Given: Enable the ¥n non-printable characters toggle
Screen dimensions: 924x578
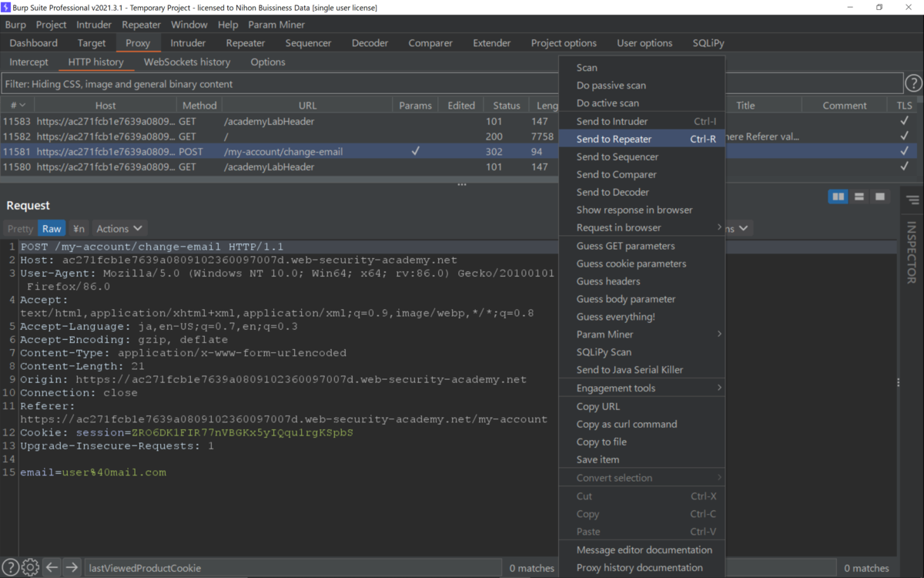Looking at the screenshot, I should click(x=78, y=228).
